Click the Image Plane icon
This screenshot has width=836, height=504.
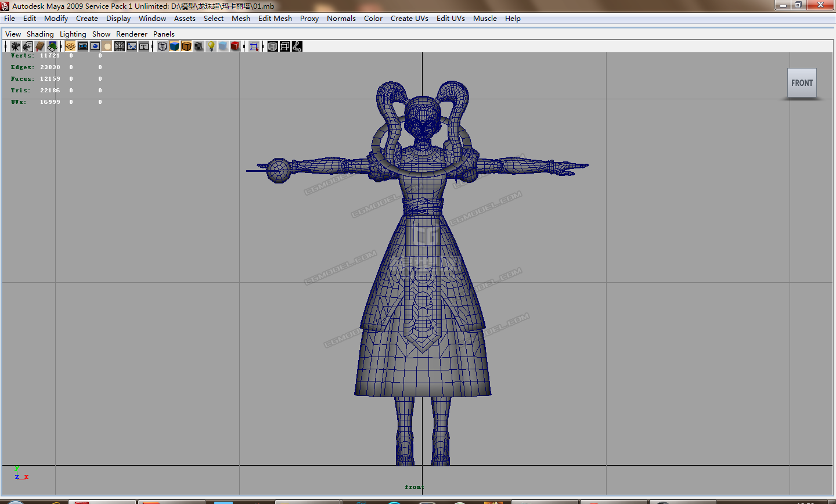coord(52,46)
